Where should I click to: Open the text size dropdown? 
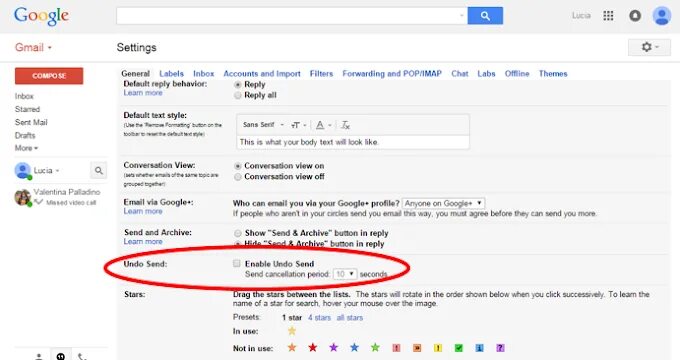(x=298, y=125)
